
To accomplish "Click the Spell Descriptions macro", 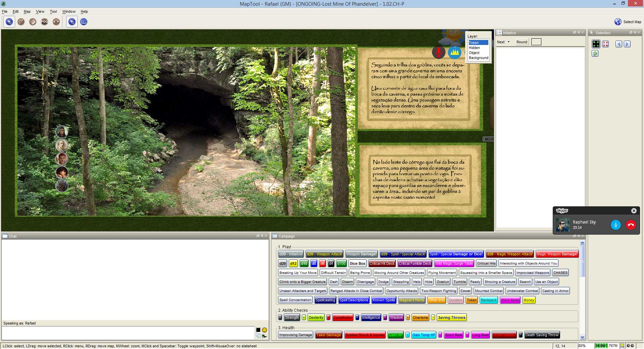I will (x=354, y=300).
